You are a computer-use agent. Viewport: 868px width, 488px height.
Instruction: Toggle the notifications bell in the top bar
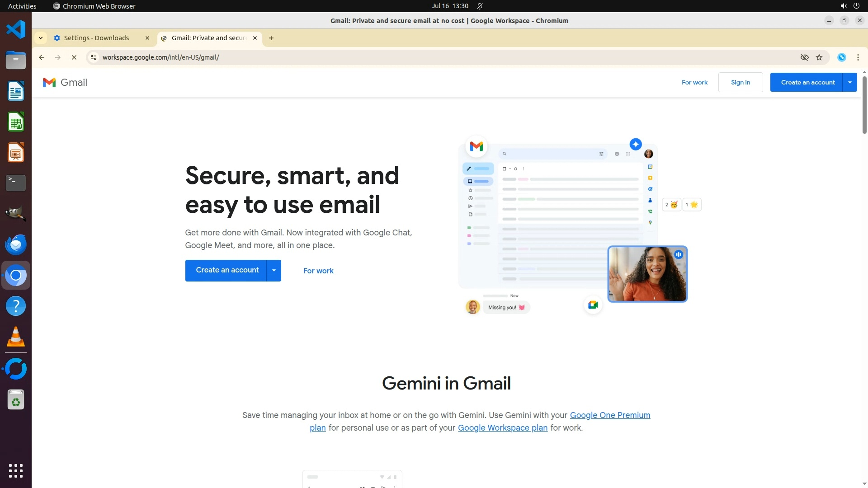(x=480, y=6)
